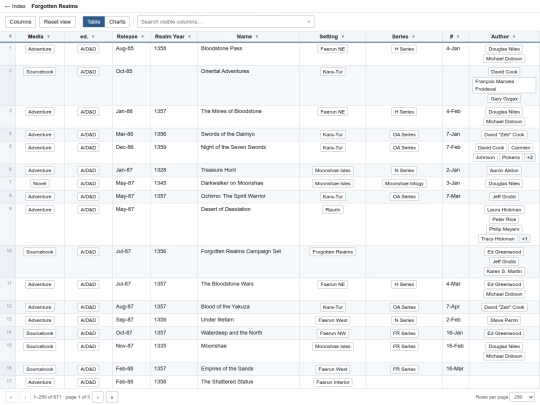This screenshot has height=405, width=540.
Task: Click the Laura Hickman author tag
Action: (x=504, y=210)
